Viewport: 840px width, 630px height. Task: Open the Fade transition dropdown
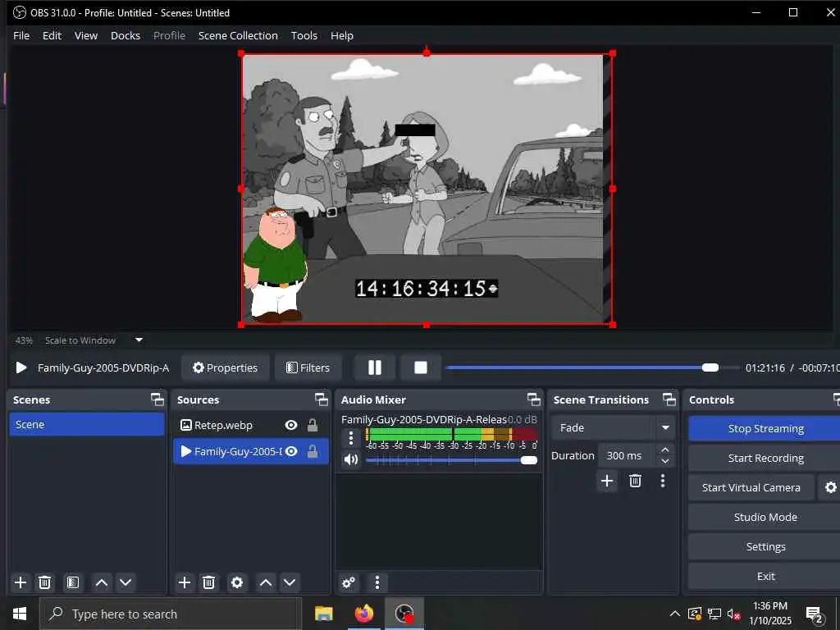tap(612, 427)
